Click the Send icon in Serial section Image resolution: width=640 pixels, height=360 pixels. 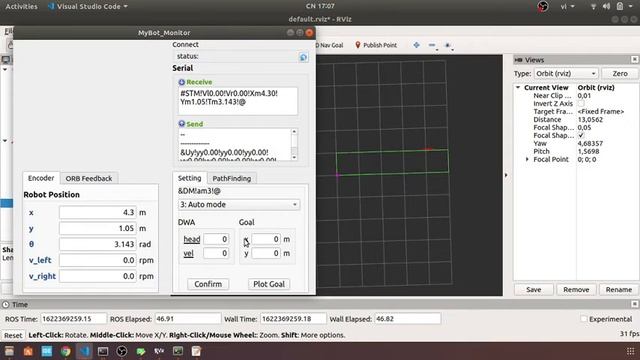(182, 124)
